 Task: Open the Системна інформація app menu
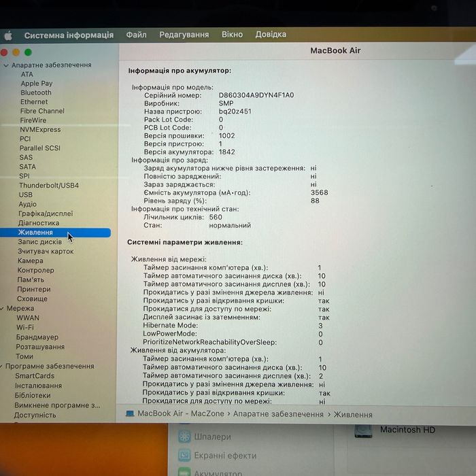click(69, 35)
